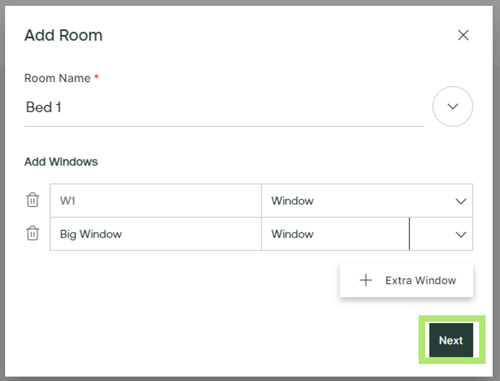Click the Add Room title text
Screen dimensions: 500x381
[x=63, y=35]
